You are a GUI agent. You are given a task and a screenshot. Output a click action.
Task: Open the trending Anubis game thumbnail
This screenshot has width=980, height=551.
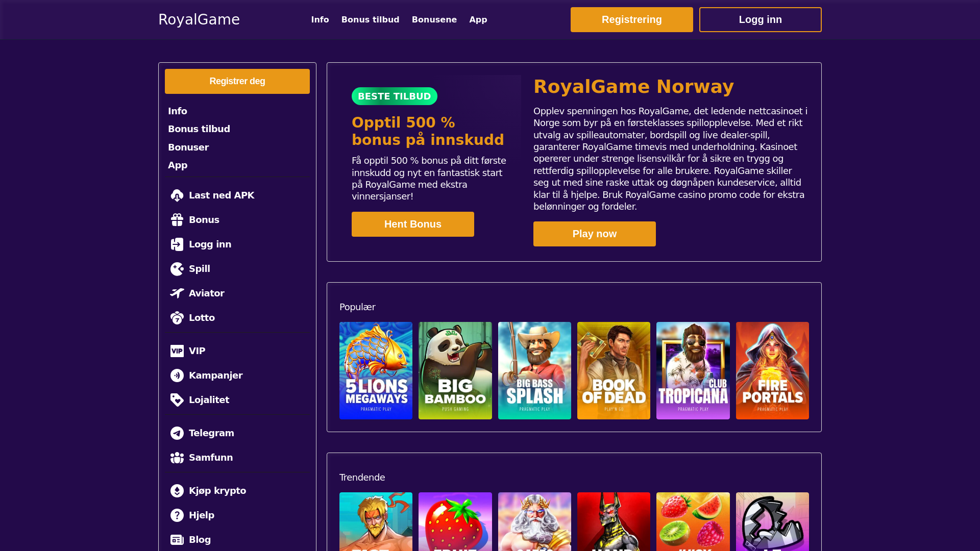tap(614, 521)
